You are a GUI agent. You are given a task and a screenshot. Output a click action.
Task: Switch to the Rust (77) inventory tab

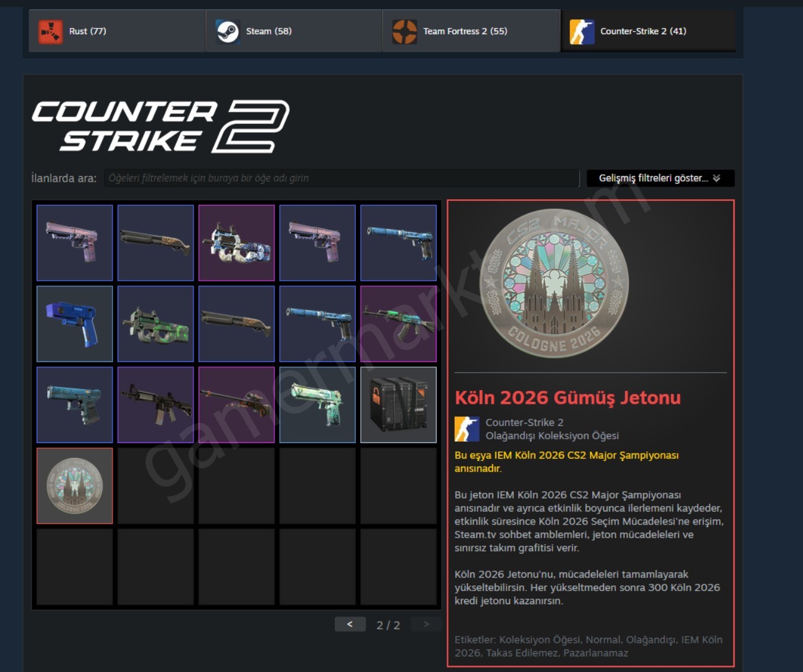pos(117,31)
